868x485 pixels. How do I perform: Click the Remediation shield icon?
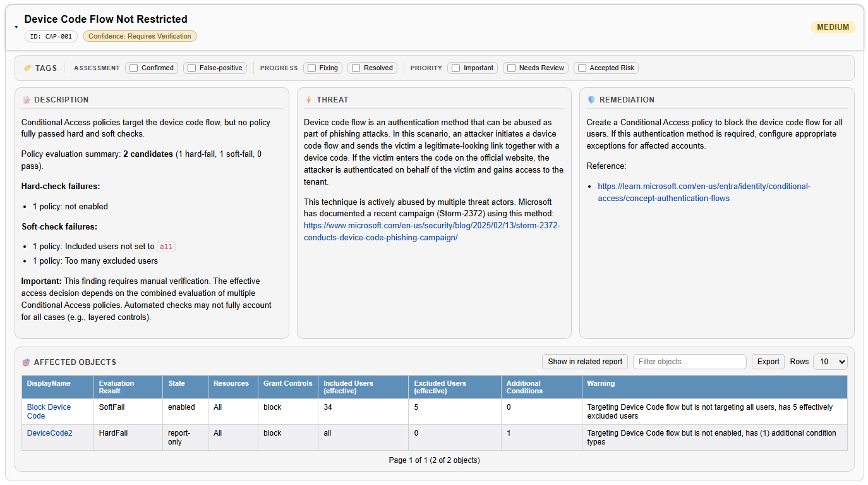pos(591,100)
